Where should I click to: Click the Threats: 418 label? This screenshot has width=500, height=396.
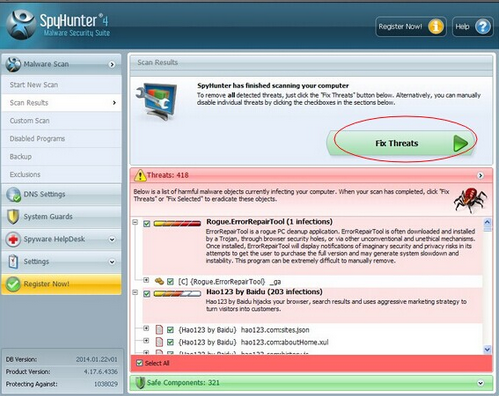click(168, 175)
